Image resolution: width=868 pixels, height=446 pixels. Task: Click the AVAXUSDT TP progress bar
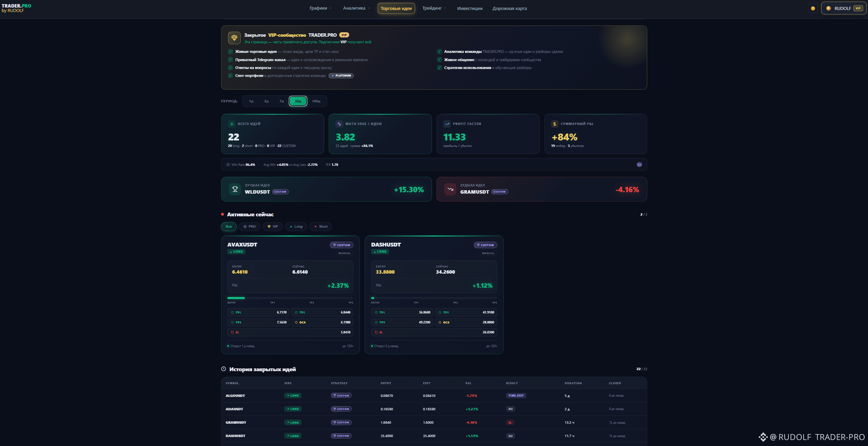coord(290,298)
